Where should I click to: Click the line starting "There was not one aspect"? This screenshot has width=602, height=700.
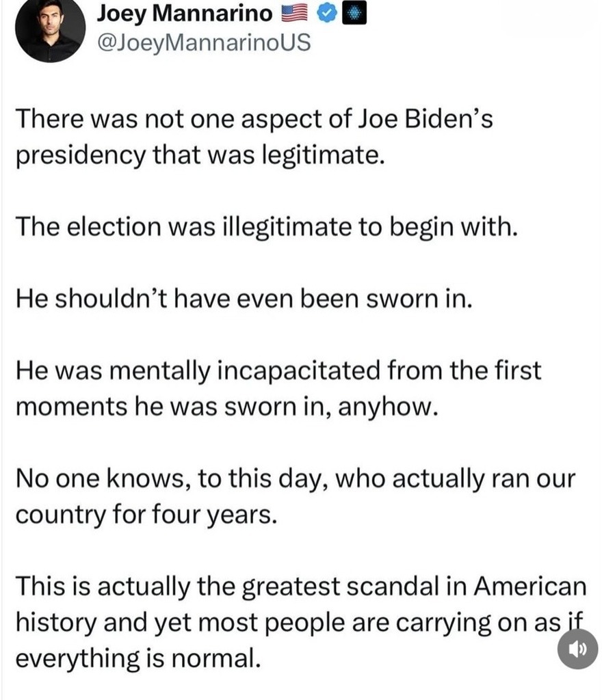click(x=253, y=120)
